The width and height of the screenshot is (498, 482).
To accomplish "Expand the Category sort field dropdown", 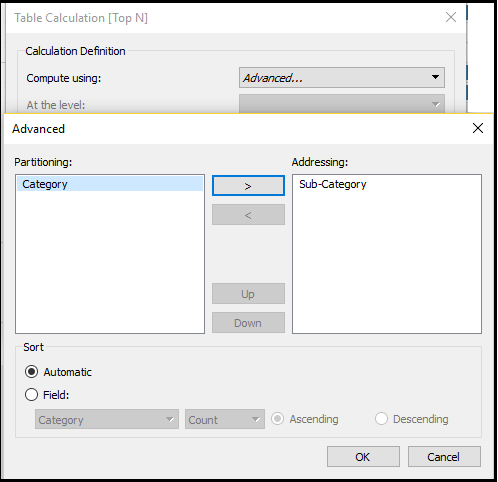I will pyautogui.click(x=107, y=419).
